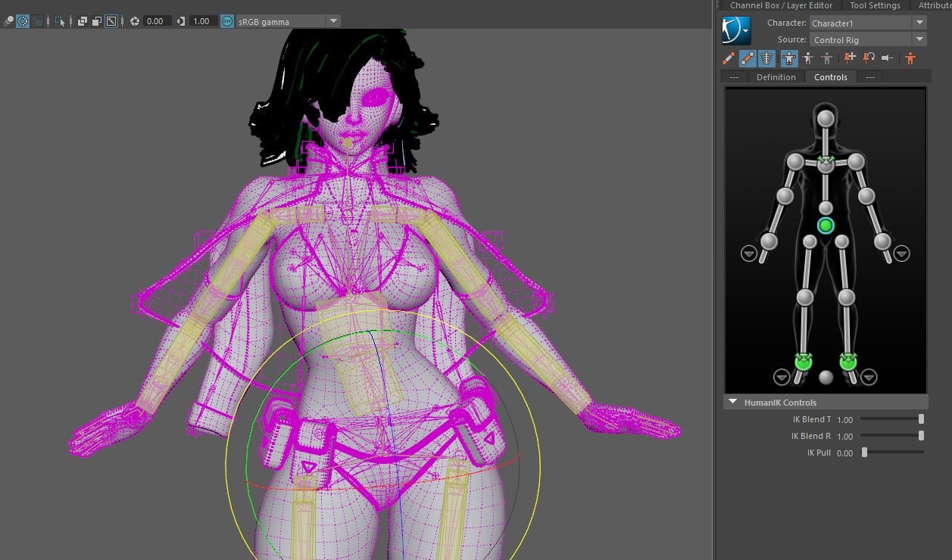Select the elbow effector on the screen-left arm
The height and width of the screenshot is (560, 952).
click(785, 196)
